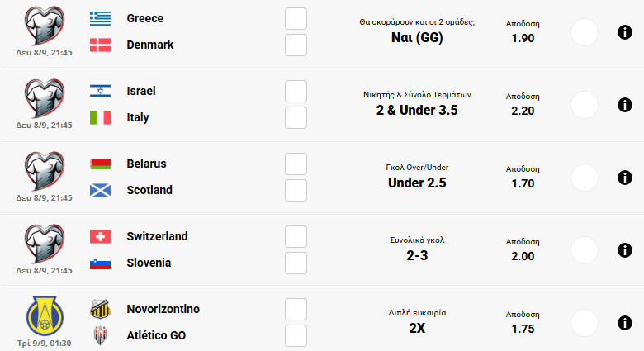
Task: Click the Novorizontino club crest
Action: pyautogui.click(x=100, y=309)
